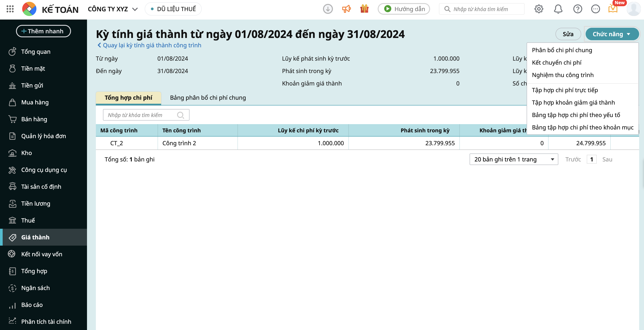Open help question mark icon

[x=577, y=9]
